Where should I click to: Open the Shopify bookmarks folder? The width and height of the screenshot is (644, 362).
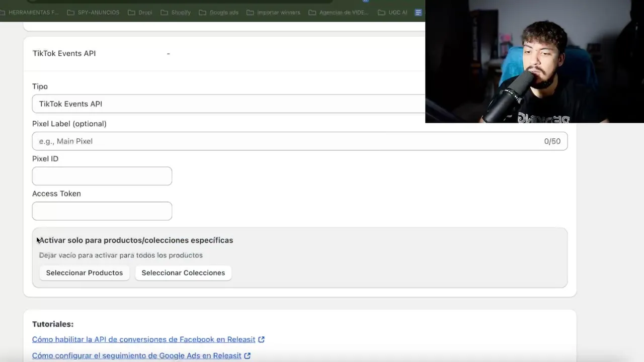tap(176, 12)
